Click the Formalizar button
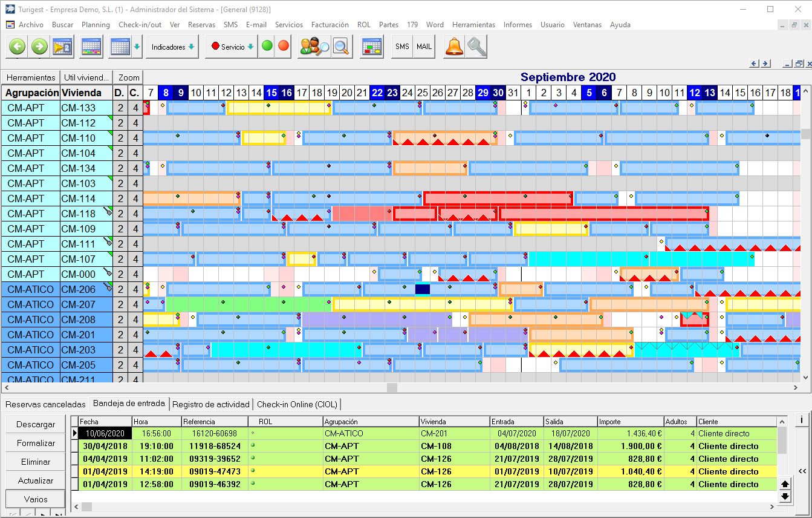This screenshot has height=518, width=812. 36,443
